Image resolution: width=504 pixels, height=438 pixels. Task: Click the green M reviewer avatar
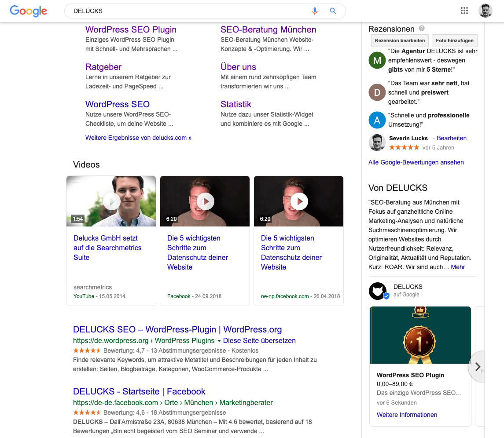(x=377, y=60)
